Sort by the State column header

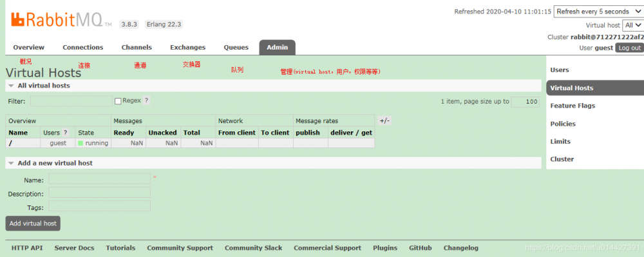[x=86, y=133]
